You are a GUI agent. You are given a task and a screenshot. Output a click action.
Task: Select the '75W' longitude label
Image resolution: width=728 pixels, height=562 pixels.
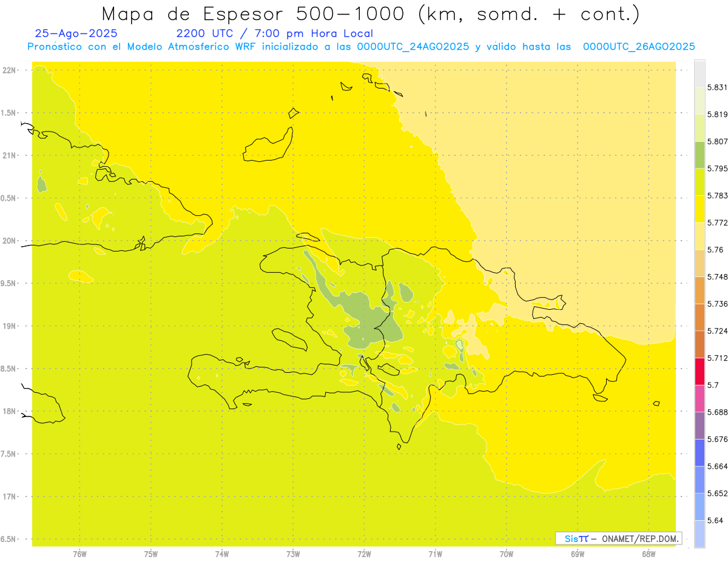click(151, 554)
